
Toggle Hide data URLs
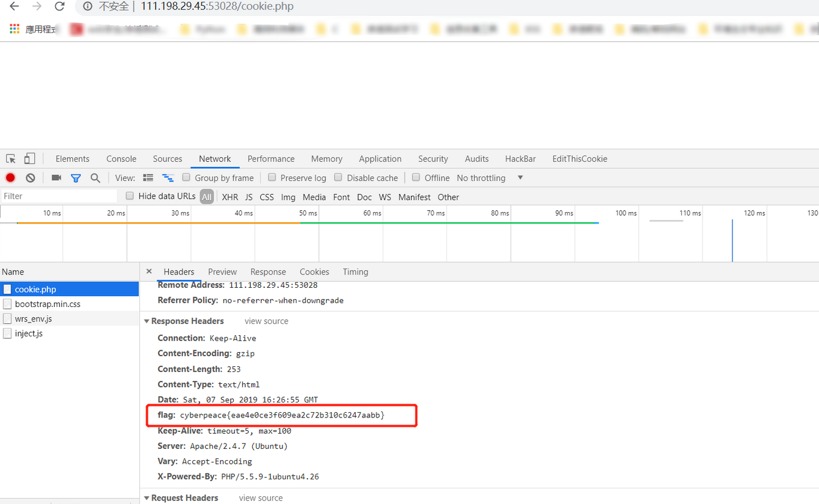point(130,196)
